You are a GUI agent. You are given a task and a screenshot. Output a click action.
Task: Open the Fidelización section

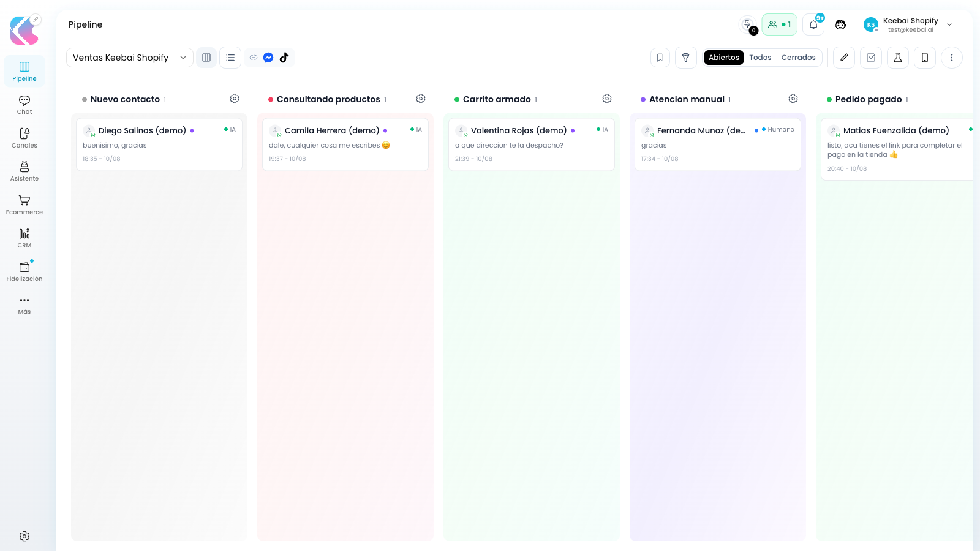(24, 271)
